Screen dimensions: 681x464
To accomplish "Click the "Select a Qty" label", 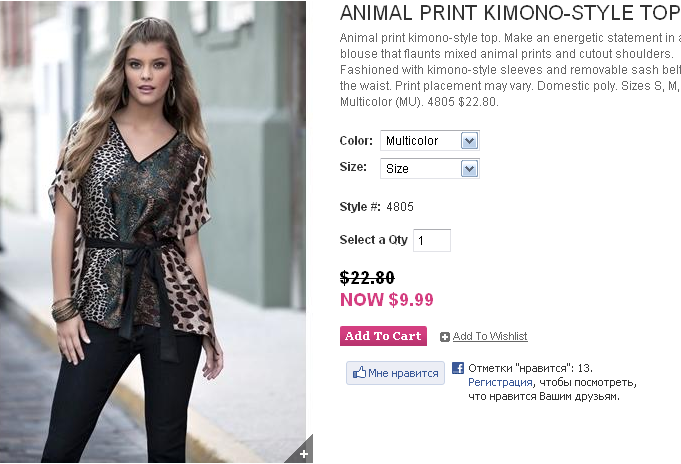I will [373, 240].
